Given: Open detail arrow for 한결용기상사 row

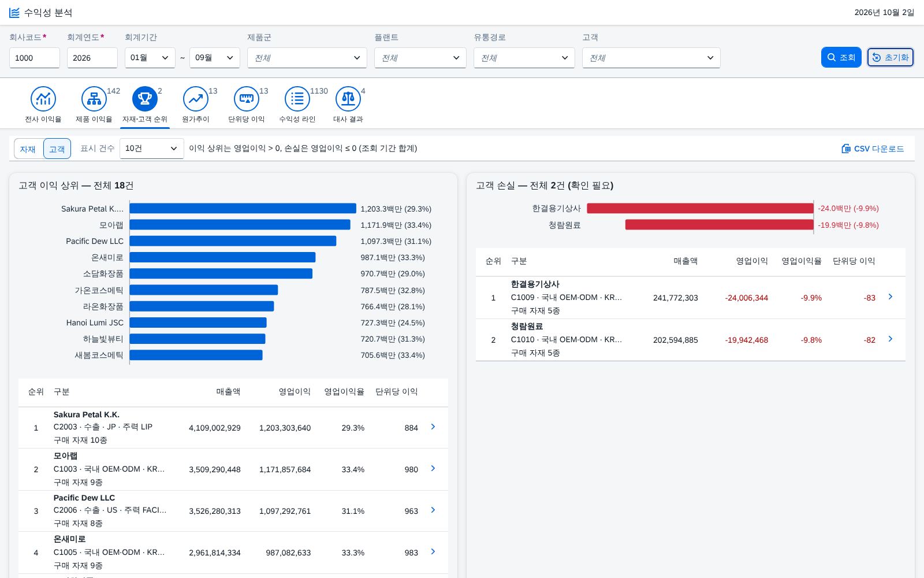Looking at the screenshot, I should coord(891,297).
